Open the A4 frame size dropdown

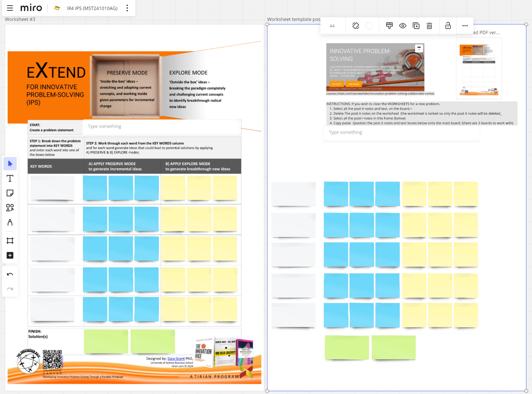pyautogui.click(x=332, y=26)
